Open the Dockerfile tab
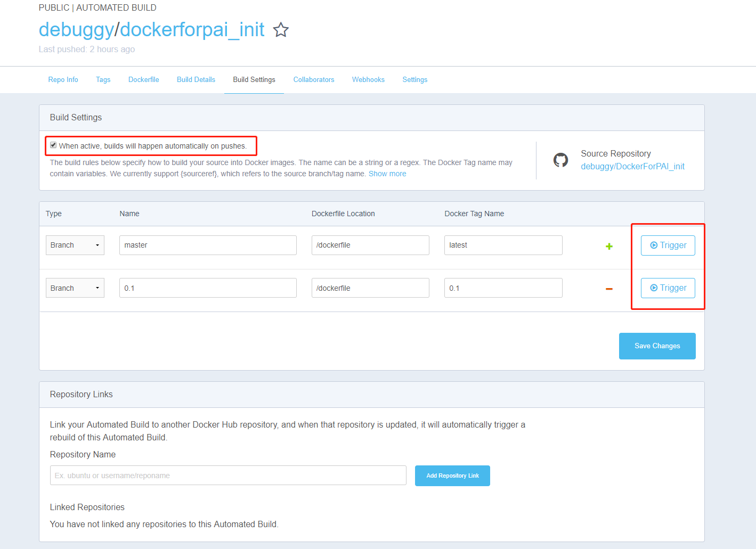The height and width of the screenshot is (549, 756). (144, 79)
